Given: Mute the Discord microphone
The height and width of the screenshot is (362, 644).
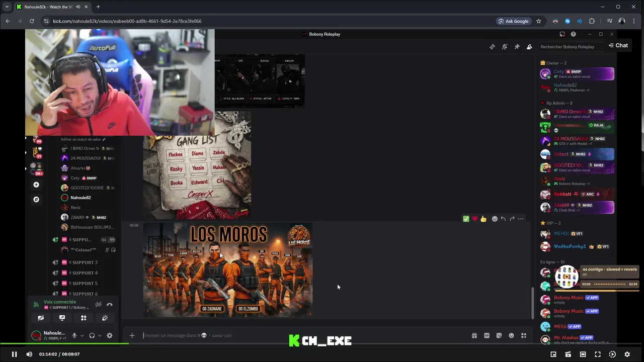Looking at the screenshot, I should (x=74, y=335).
